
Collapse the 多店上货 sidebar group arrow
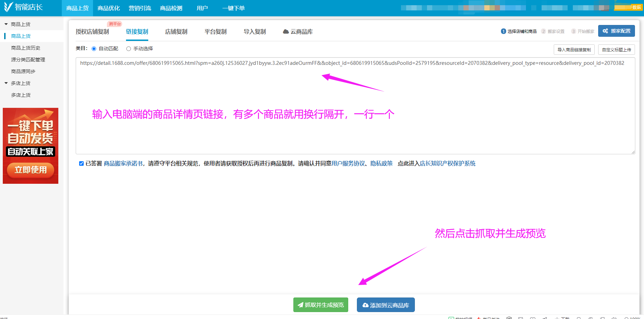pyautogui.click(x=6, y=83)
